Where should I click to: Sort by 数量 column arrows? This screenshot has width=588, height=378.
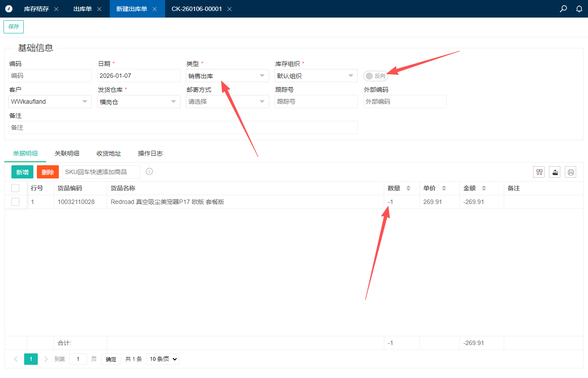pyautogui.click(x=408, y=188)
